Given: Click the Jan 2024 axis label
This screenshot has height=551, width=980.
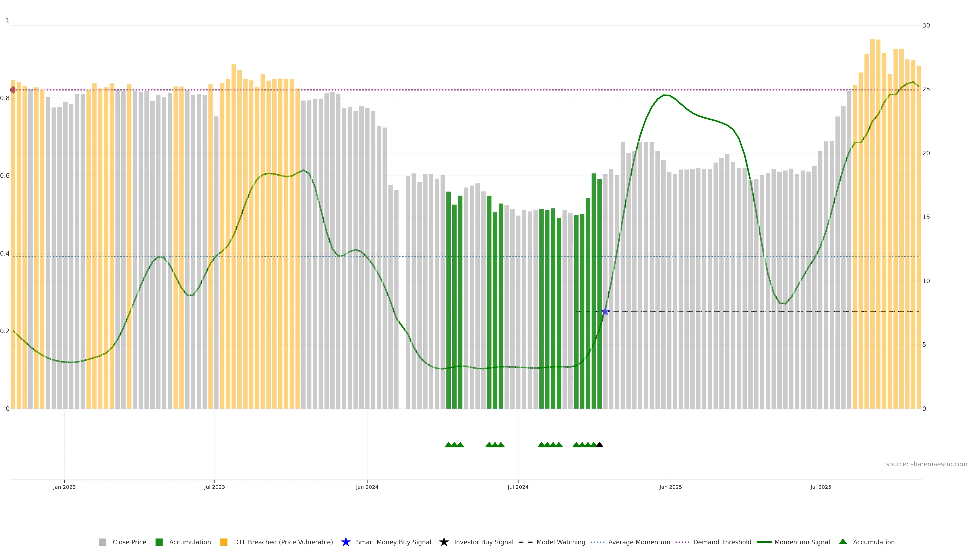Looking at the screenshot, I should pyautogui.click(x=367, y=487).
